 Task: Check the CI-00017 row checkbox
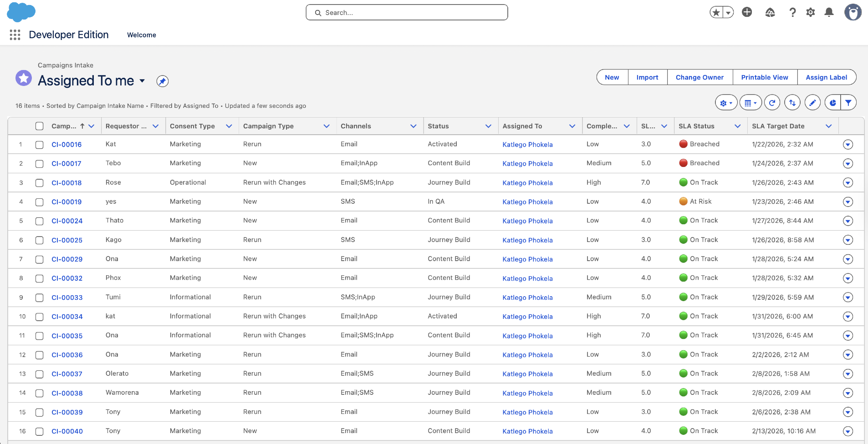40,164
